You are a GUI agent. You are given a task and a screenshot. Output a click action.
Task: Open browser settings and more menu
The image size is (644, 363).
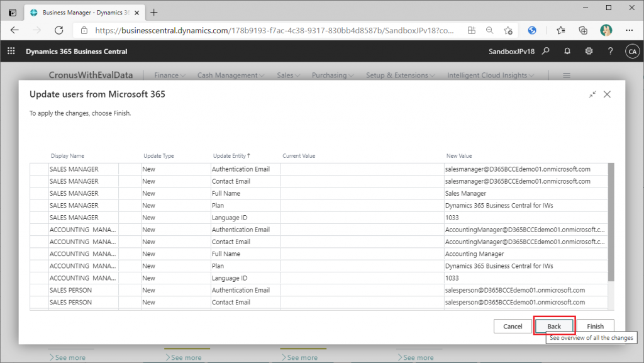[629, 30]
